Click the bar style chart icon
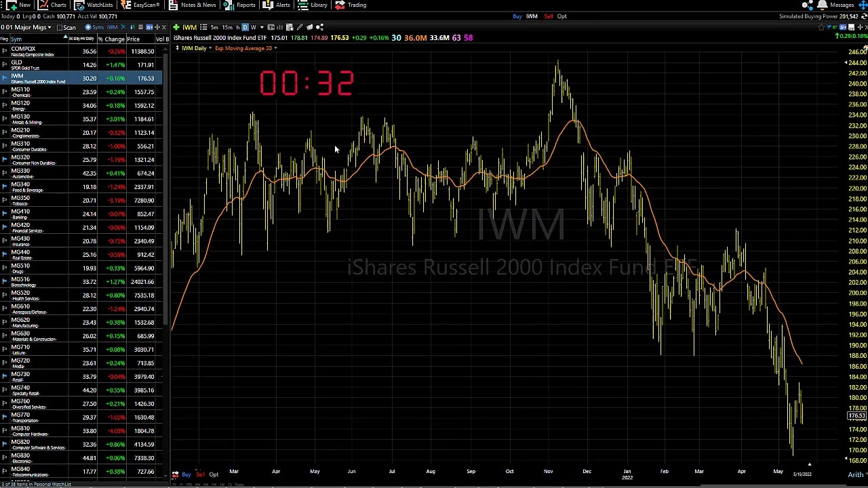This screenshot has height=488, width=868. click(x=279, y=27)
